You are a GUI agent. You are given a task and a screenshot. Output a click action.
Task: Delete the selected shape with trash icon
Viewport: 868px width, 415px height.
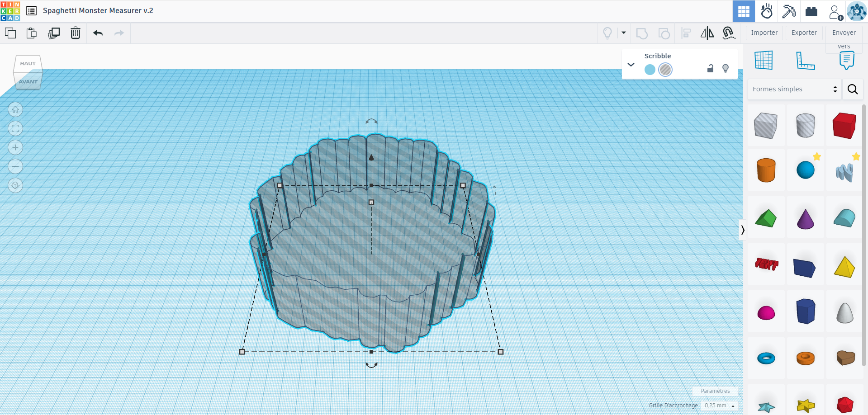click(76, 33)
